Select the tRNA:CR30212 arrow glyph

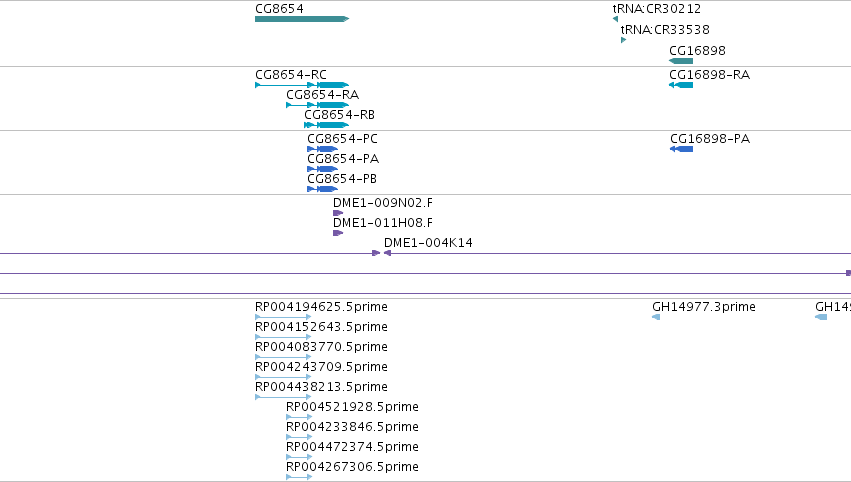(x=615, y=19)
